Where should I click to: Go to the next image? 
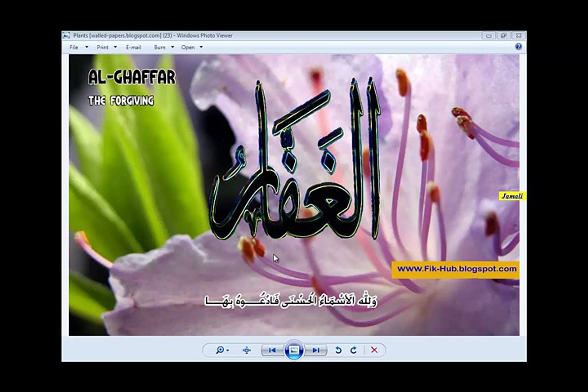[316, 350]
